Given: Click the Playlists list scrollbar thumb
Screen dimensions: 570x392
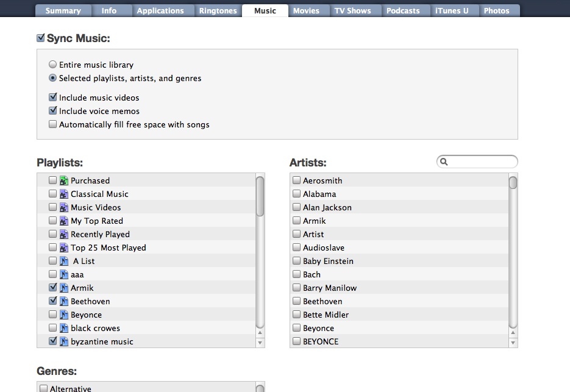Looking at the screenshot, I should 260,196.
